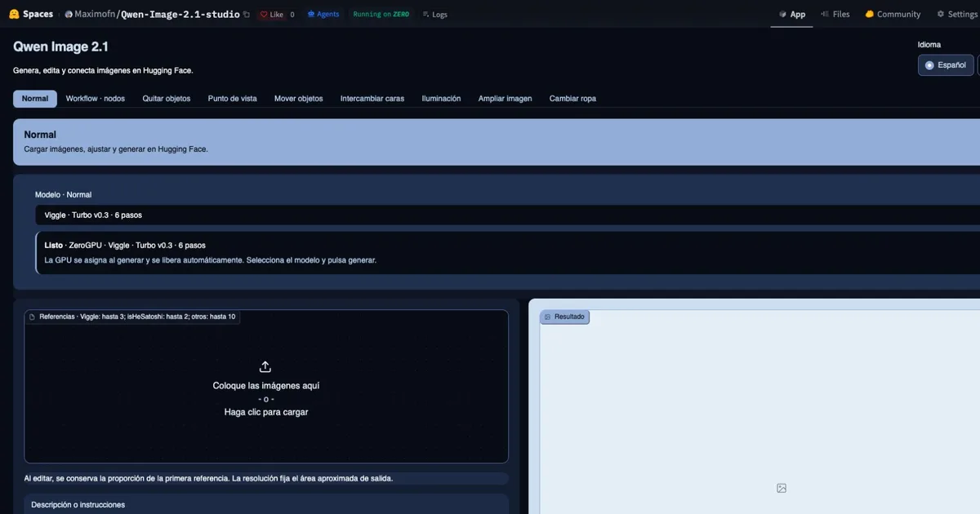
Task: Open the Community tab
Action: (893, 14)
